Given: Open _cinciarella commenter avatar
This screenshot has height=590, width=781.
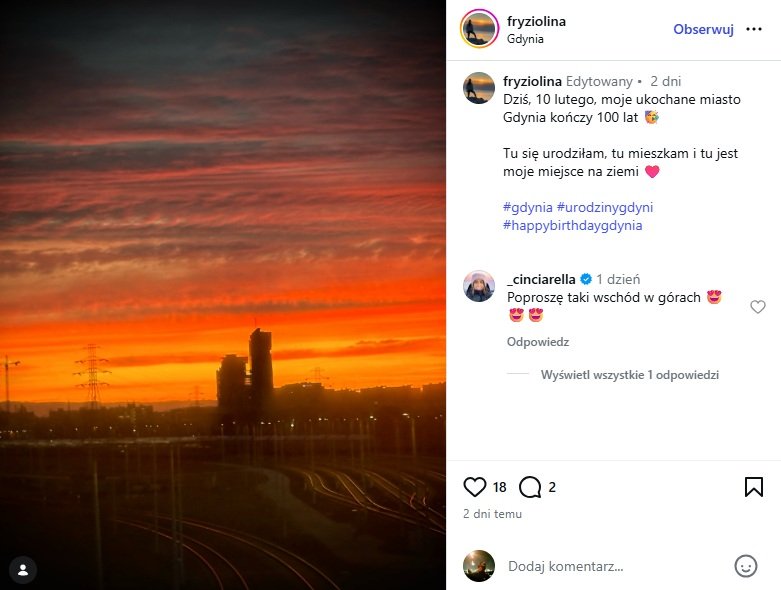Looking at the screenshot, I should (x=479, y=286).
